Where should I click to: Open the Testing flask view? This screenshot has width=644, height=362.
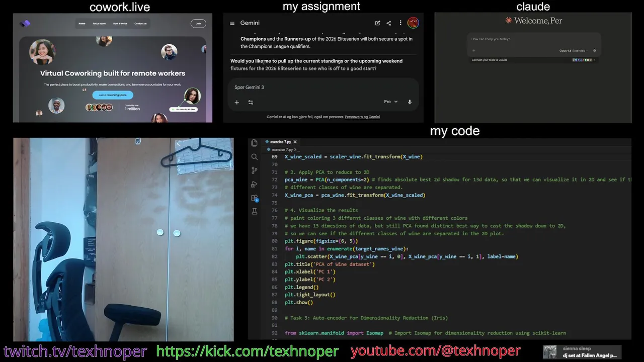coord(254,212)
